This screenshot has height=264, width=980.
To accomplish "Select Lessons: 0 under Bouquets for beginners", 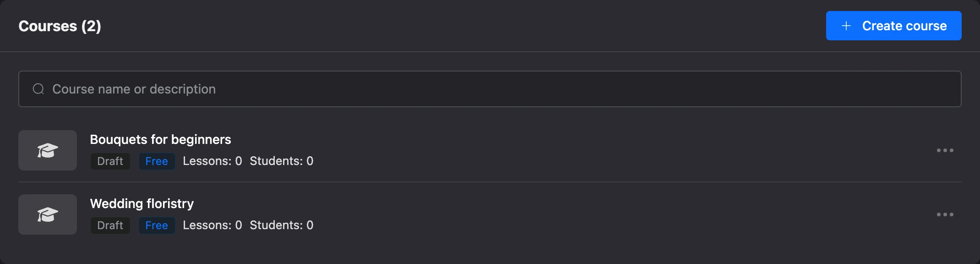I will pos(212,161).
